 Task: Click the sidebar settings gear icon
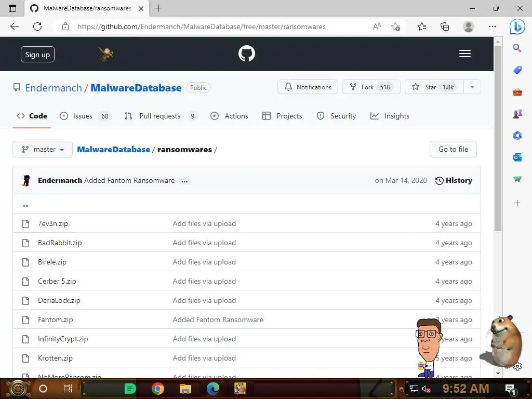pyautogui.click(x=517, y=366)
